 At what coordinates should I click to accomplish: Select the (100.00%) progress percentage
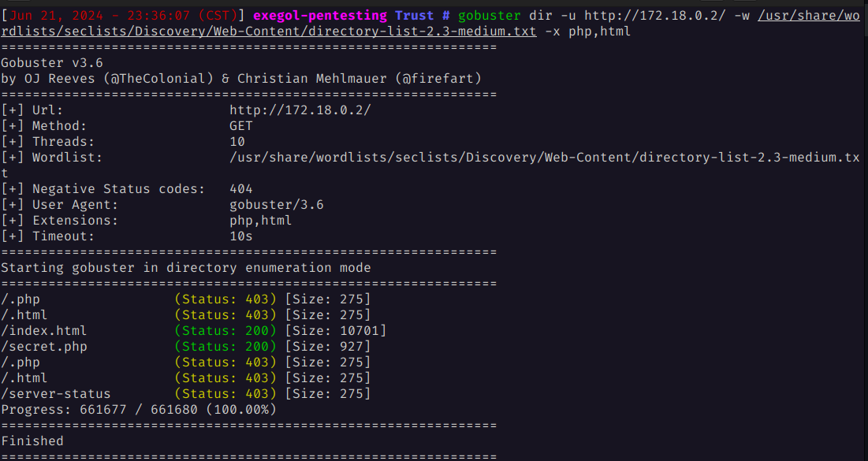click(240, 410)
